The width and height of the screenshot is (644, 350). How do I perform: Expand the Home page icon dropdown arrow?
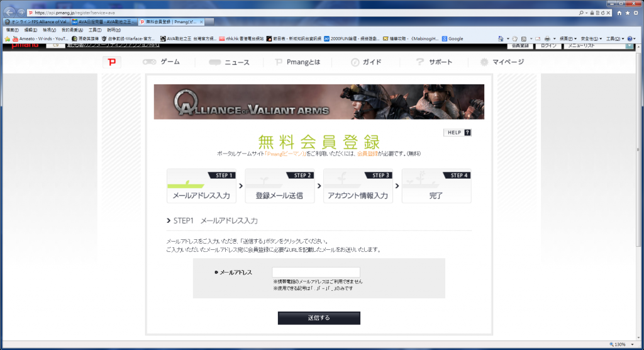tap(508, 38)
